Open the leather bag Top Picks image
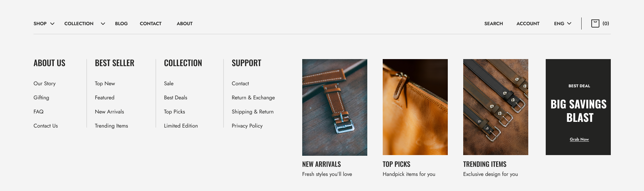The height and width of the screenshot is (191, 644). point(415,107)
